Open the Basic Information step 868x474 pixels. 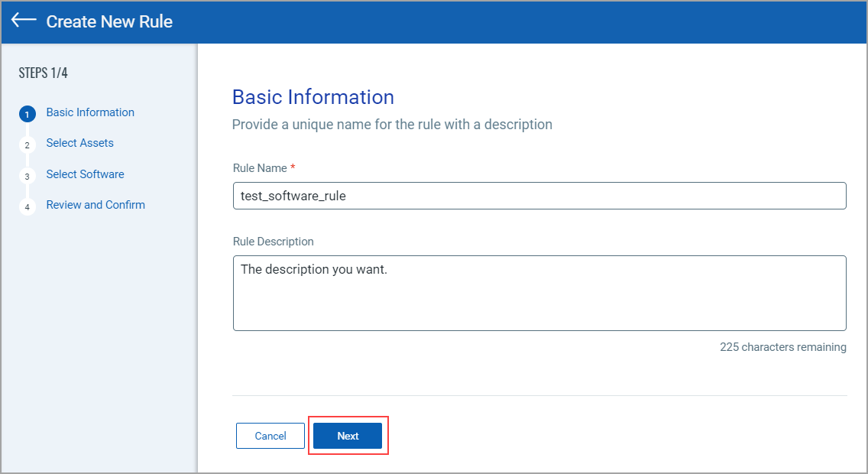[90, 112]
